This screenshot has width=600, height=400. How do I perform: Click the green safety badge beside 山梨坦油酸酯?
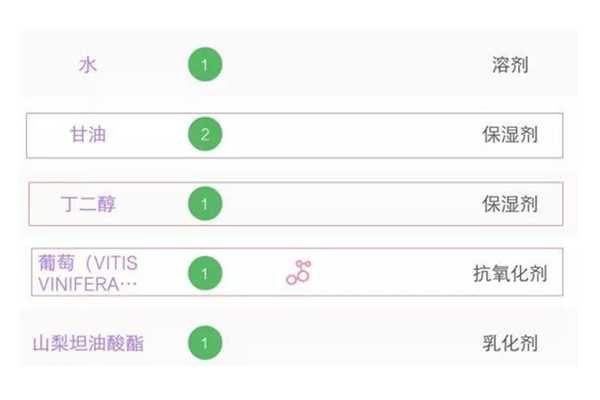tap(205, 343)
